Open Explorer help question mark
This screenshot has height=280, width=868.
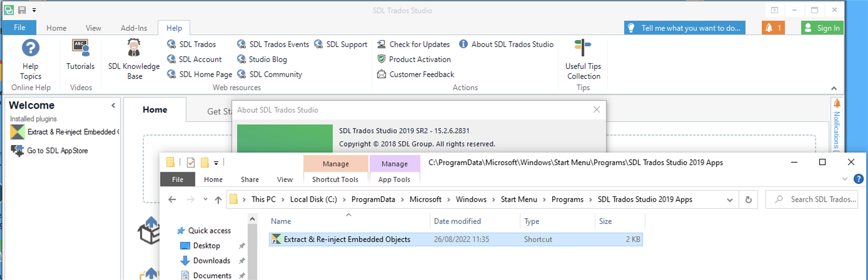pyautogui.click(x=858, y=179)
